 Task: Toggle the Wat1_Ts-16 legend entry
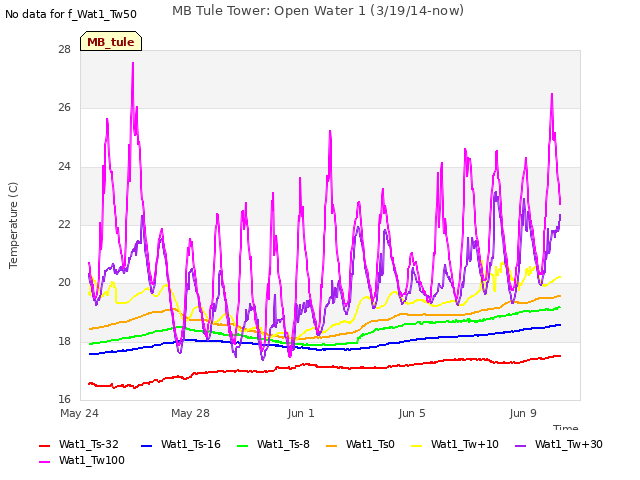[x=180, y=444]
